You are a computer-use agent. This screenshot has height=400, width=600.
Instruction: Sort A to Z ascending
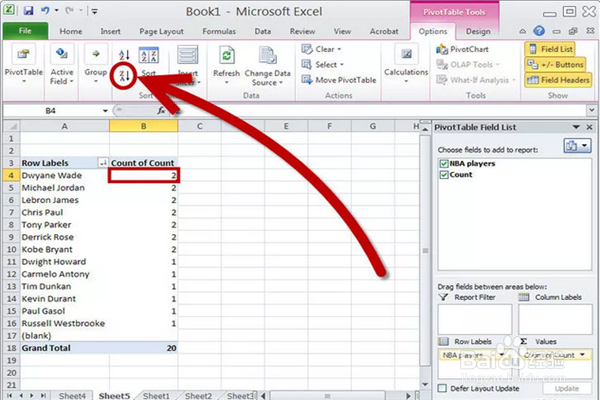(124, 55)
